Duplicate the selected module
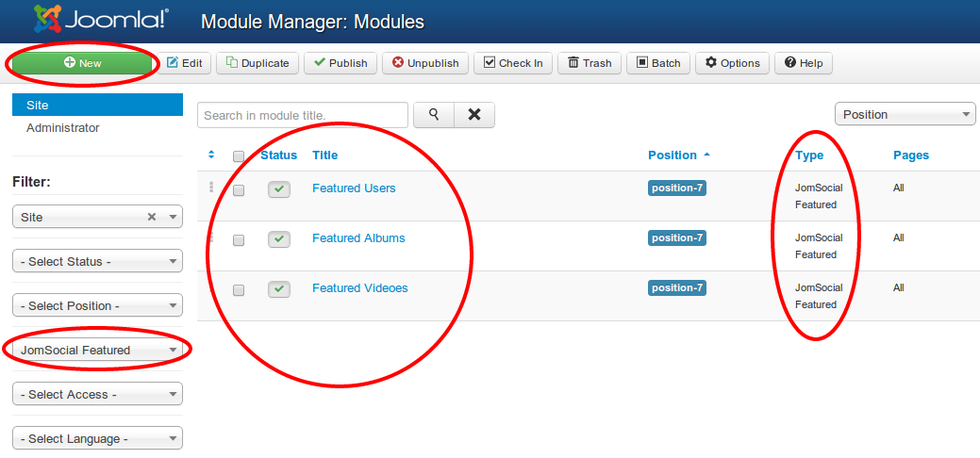 point(257,63)
